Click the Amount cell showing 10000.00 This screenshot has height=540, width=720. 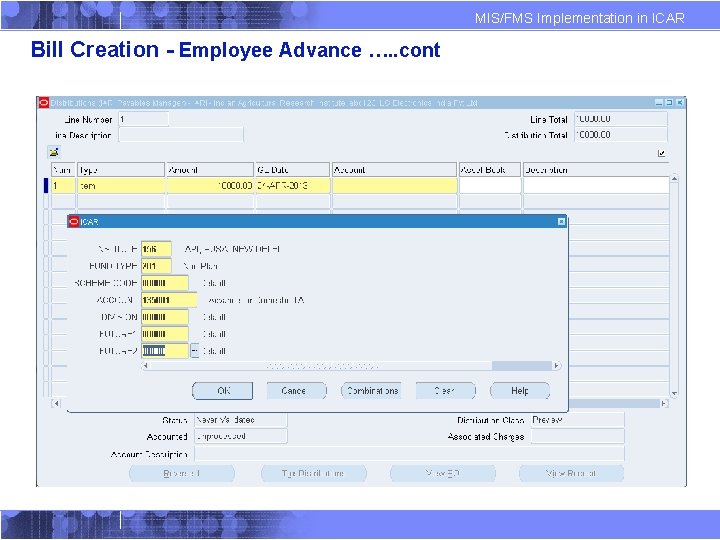(x=210, y=186)
